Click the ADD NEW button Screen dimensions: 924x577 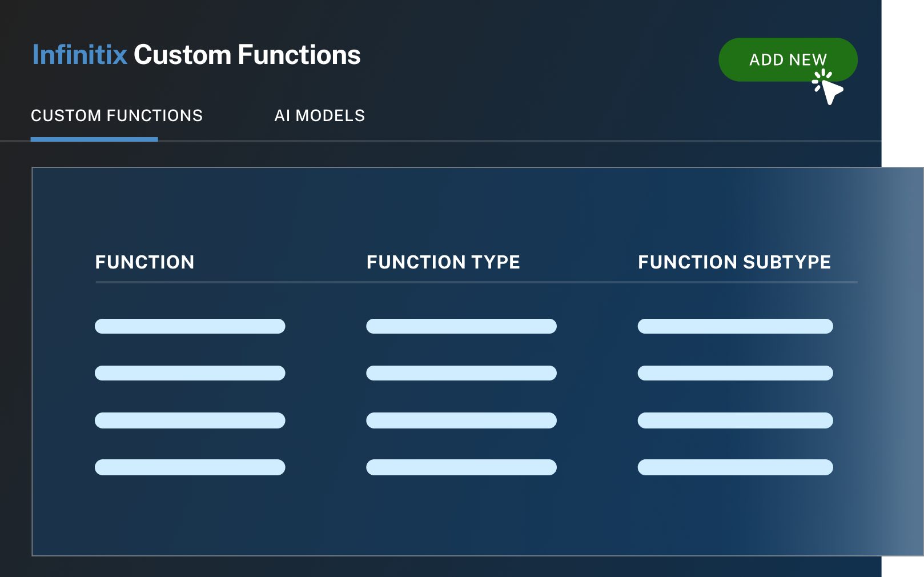click(788, 59)
